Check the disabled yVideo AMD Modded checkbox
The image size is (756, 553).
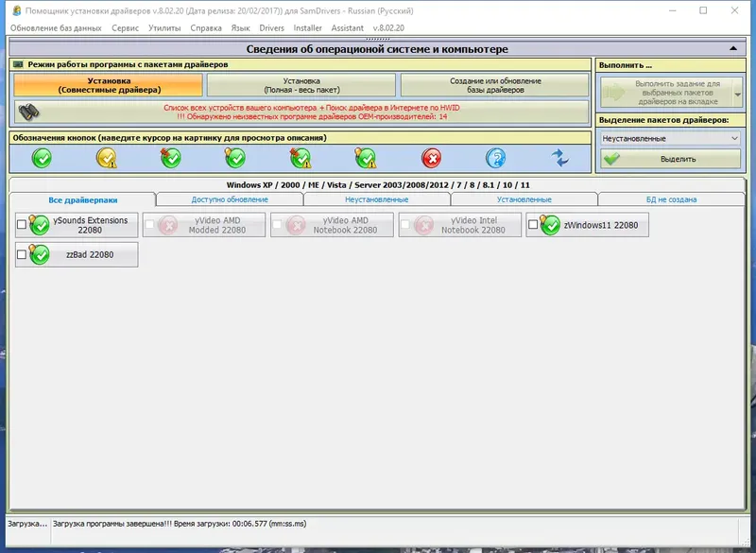pyautogui.click(x=149, y=225)
